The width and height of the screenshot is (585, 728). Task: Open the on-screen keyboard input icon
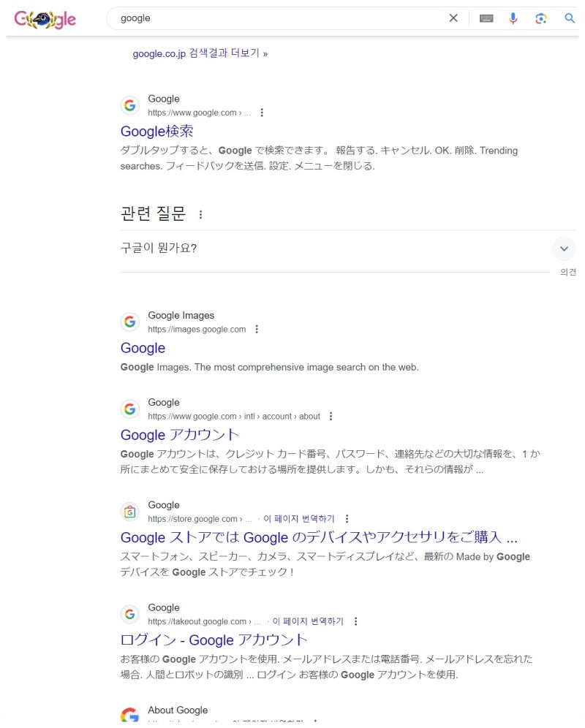pos(486,18)
